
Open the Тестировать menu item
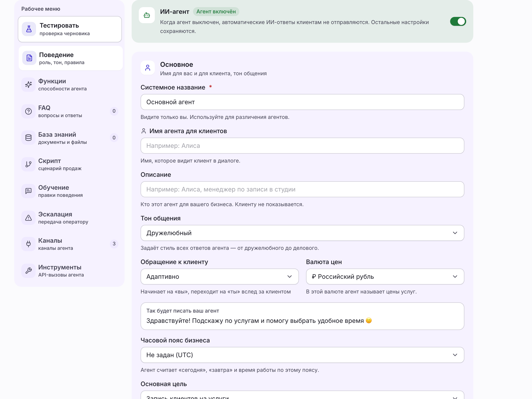(x=70, y=29)
